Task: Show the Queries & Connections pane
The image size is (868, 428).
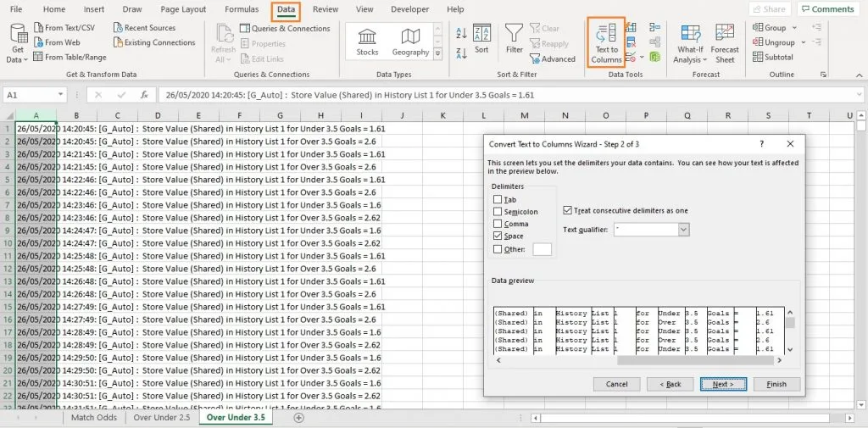Action: tap(285, 28)
